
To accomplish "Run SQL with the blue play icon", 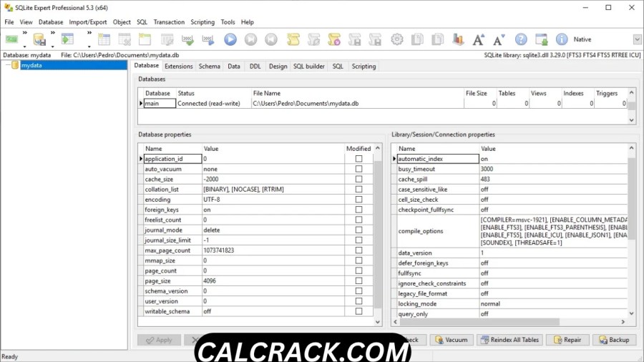I will point(230,39).
